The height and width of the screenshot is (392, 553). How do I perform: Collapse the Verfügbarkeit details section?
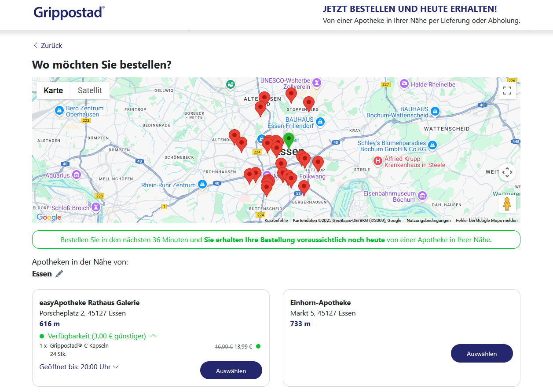(x=153, y=336)
